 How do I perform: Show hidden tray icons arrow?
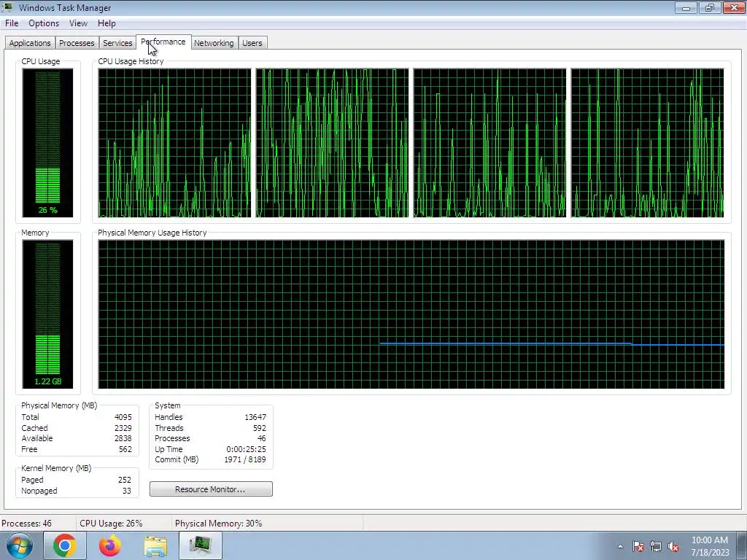pos(620,546)
